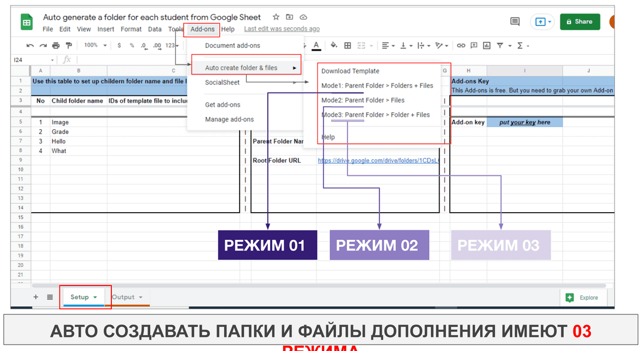Screen dimensions: 644x351
Task: Click the 'put your key here' cell
Action: (524, 122)
